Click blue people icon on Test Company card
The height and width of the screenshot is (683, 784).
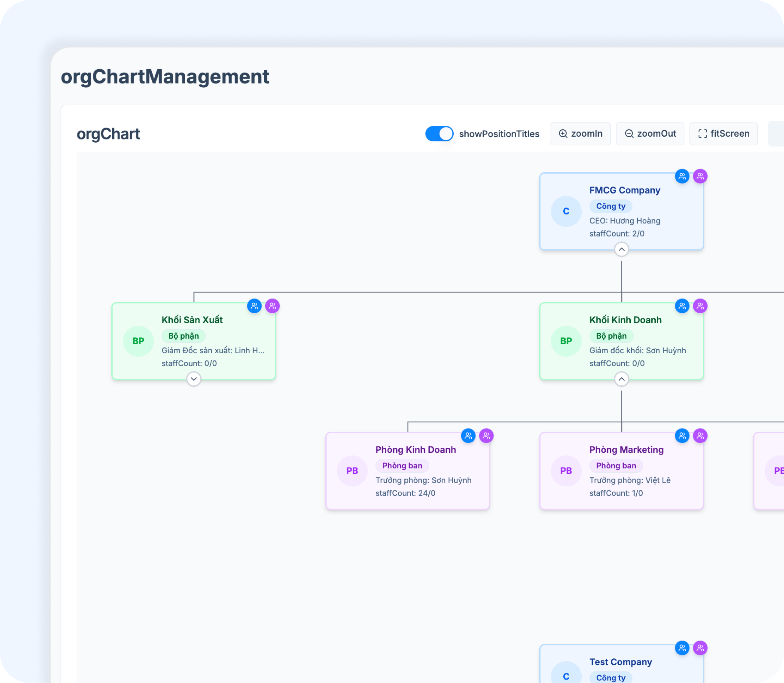pyautogui.click(x=682, y=648)
